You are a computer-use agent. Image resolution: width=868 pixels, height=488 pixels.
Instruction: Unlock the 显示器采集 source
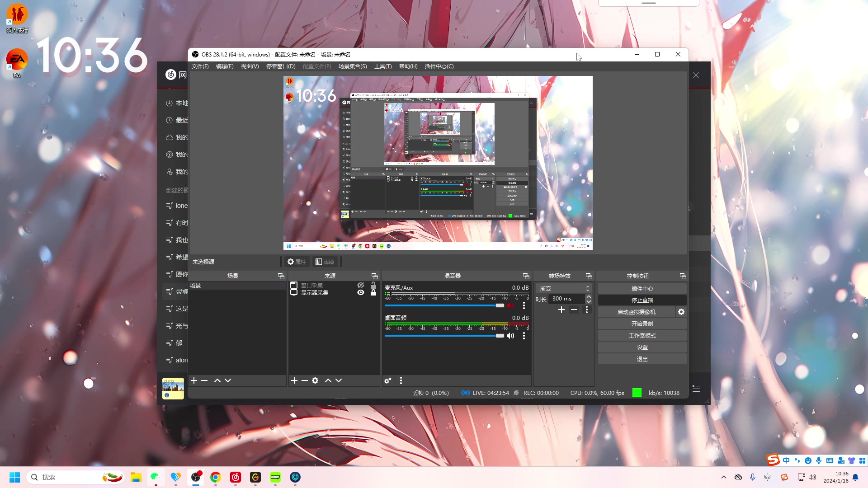point(373,292)
